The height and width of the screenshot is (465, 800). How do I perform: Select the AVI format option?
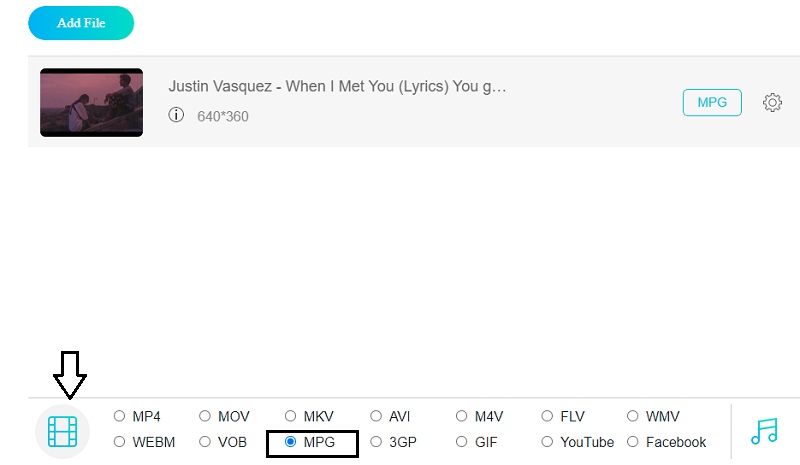(x=377, y=416)
